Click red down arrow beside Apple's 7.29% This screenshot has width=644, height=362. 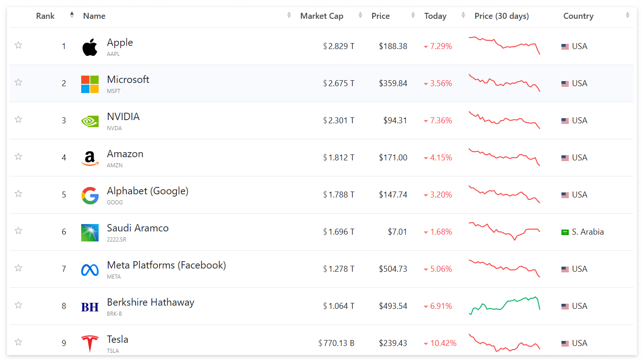426,47
